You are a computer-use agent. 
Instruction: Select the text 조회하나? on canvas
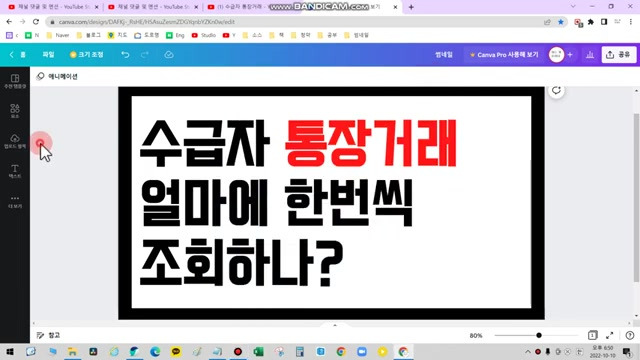pyautogui.click(x=242, y=263)
